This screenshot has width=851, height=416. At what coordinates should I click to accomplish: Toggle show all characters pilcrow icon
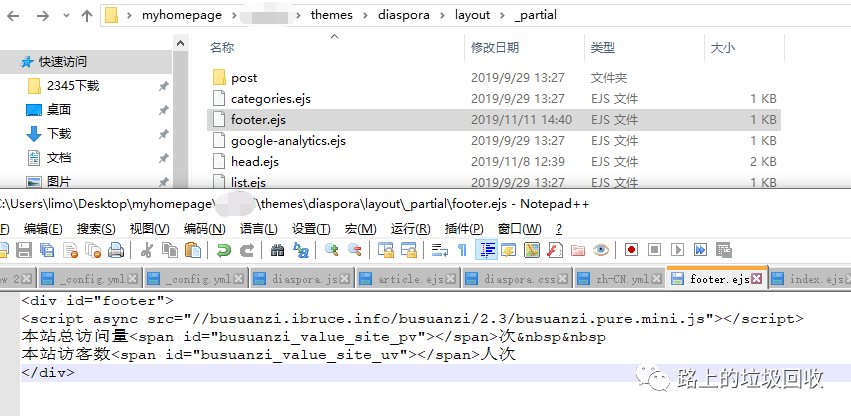pos(462,250)
